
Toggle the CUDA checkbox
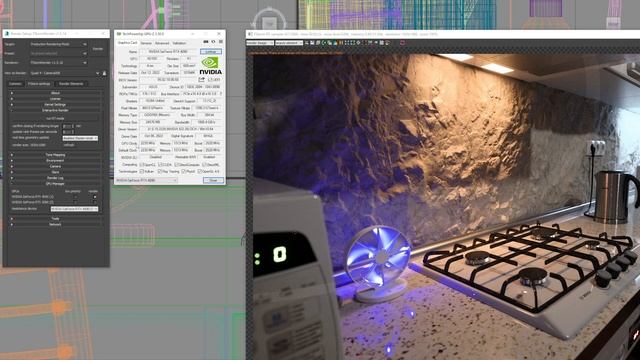160,164
